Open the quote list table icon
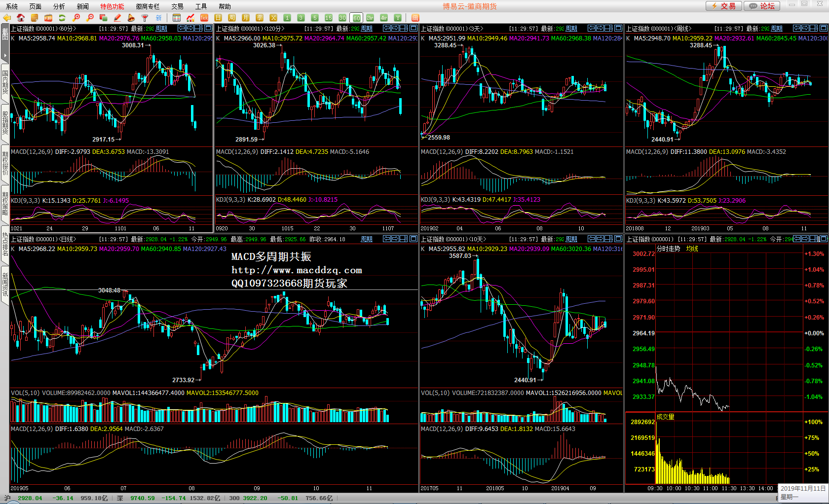Screen dimensions: 829x504 [x=177, y=18]
